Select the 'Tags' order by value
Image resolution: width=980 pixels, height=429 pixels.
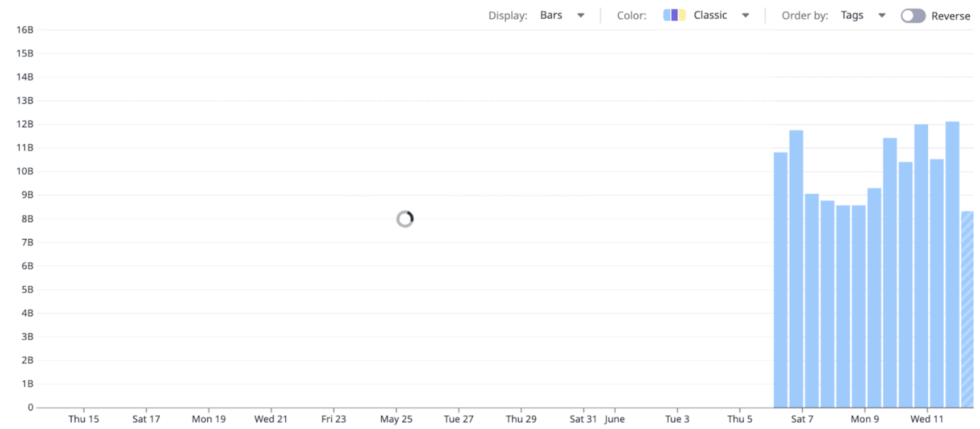point(852,15)
